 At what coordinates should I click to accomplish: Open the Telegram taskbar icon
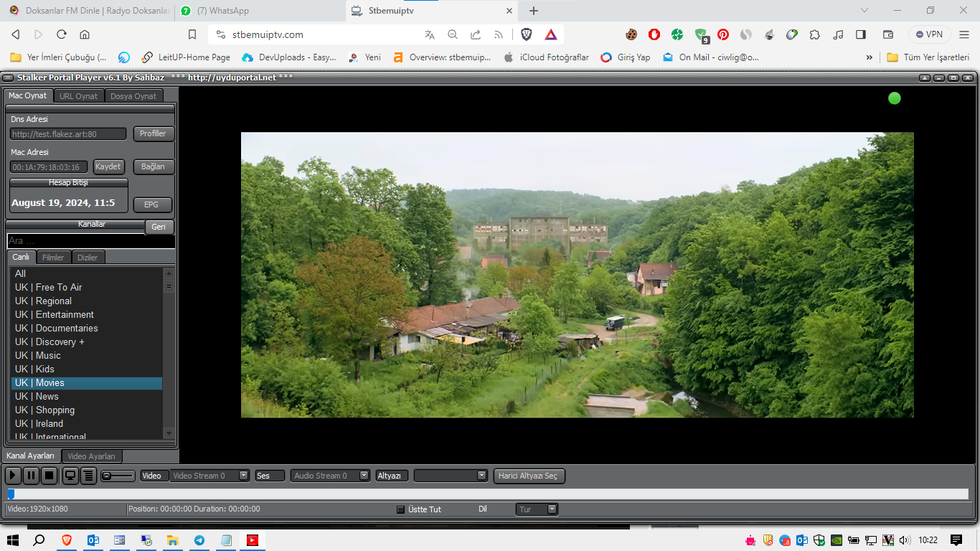(199, 540)
